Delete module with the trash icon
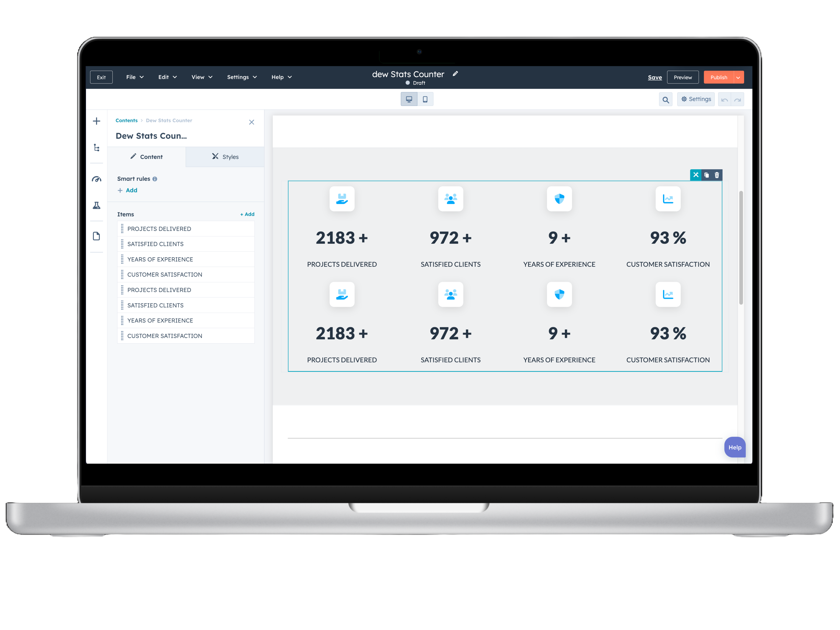Screen dimensions: 840x630 point(717,175)
